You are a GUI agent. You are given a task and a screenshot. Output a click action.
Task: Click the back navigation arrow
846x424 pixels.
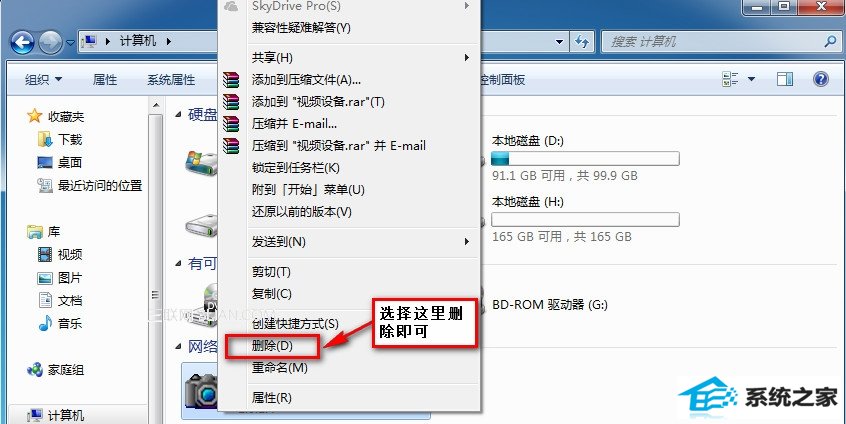click(23, 42)
